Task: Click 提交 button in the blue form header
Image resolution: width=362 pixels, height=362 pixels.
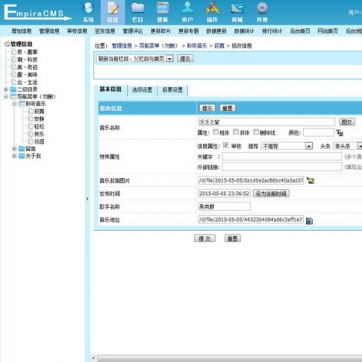Action: click(x=207, y=108)
